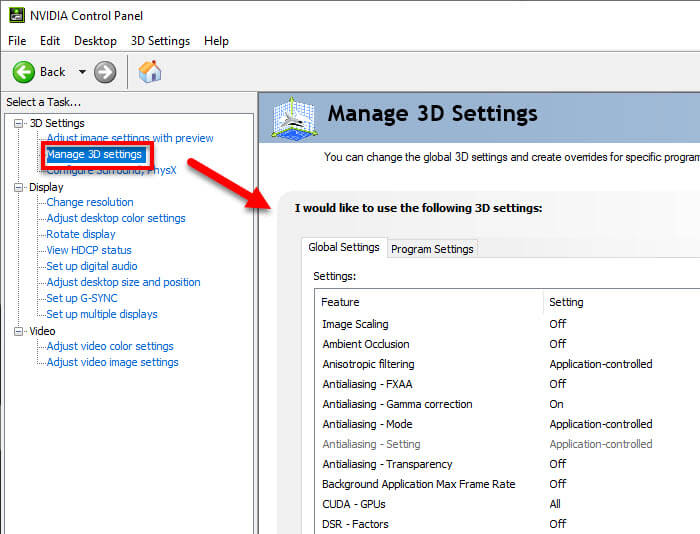This screenshot has width=700, height=534.
Task: Open Adjust desktop size and position
Action: tap(123, 283)
